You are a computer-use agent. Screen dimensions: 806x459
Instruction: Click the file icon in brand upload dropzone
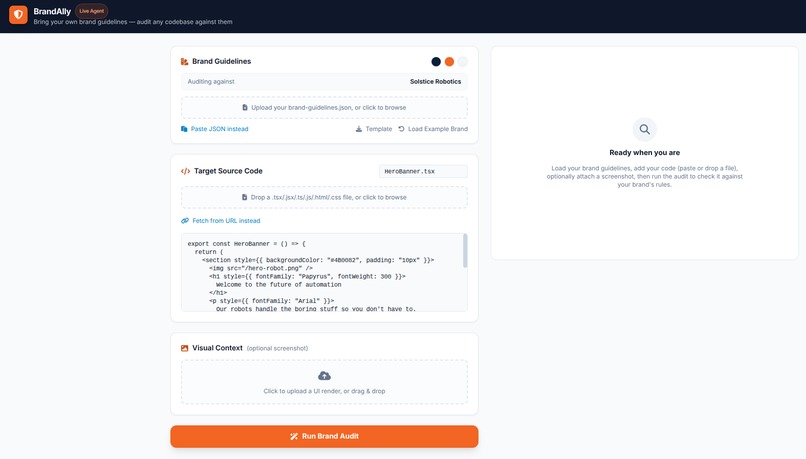[245, 108]
